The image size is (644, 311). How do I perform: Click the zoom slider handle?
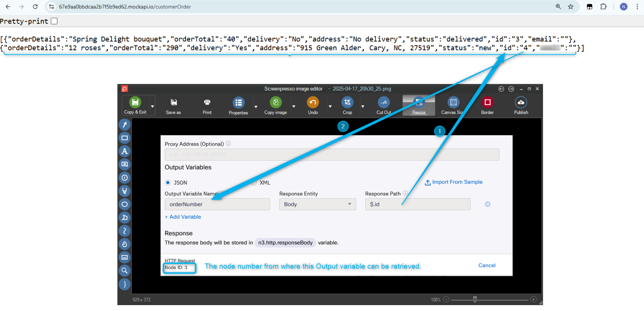475,299
